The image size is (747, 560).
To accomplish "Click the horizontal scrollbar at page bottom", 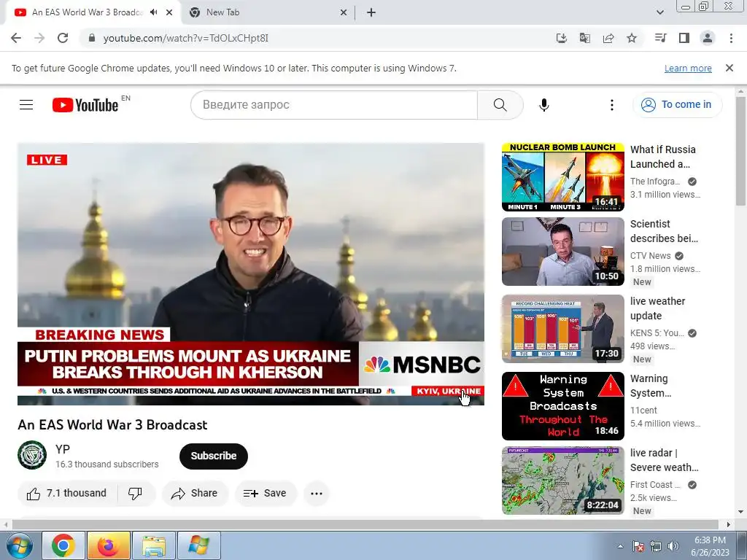I will (x=365, y=524).
